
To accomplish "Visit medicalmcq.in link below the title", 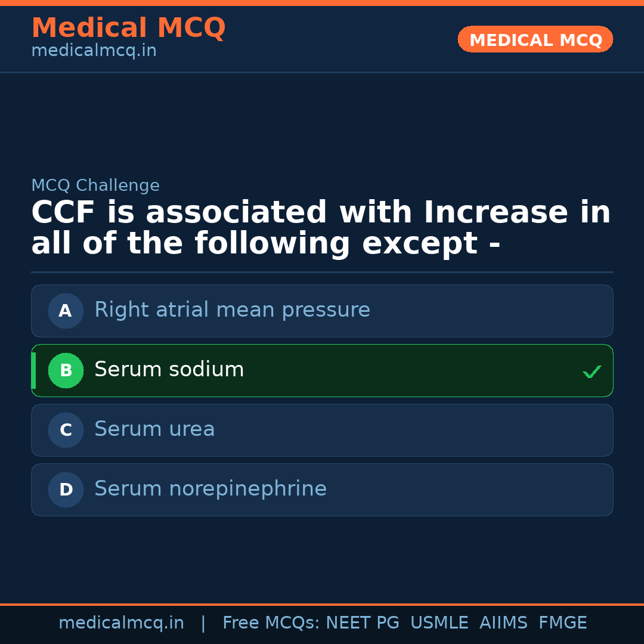I will click(x=94, y=51).
